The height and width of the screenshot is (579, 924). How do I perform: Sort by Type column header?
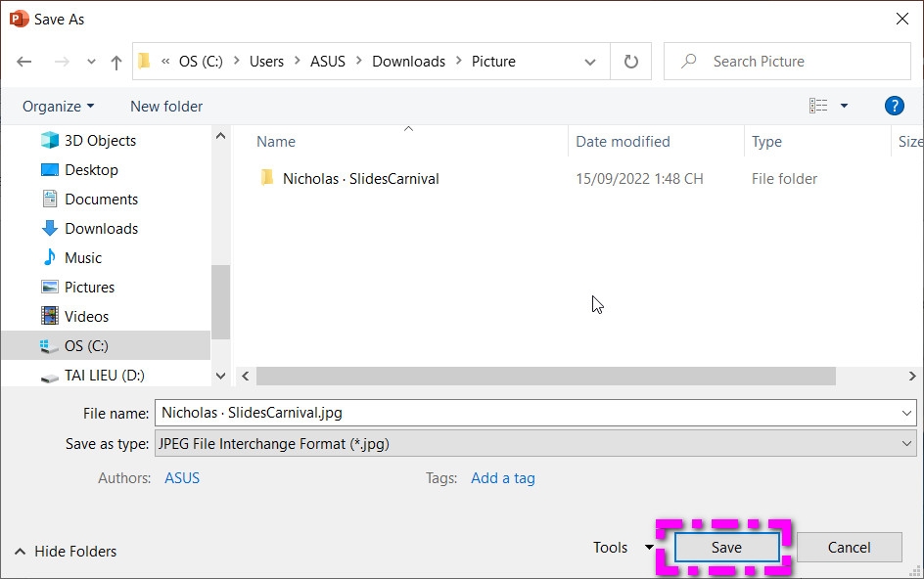coord(766,142)
